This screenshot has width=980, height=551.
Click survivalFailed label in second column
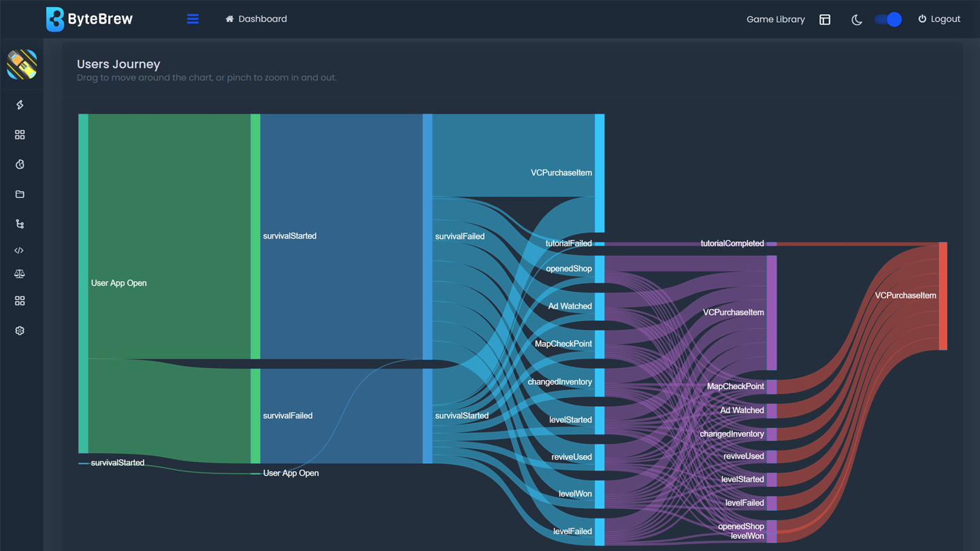pyautogui.click(x=288, y=416)
